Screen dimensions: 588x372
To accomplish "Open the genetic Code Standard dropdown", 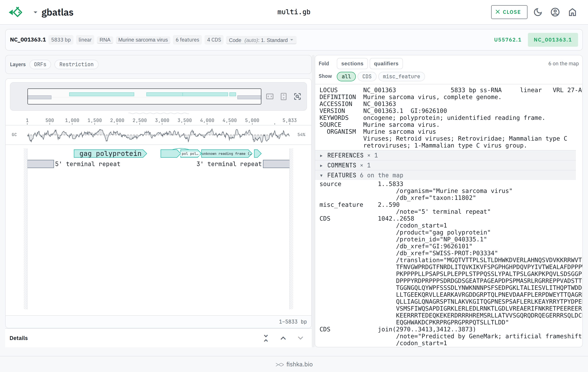I will point(261,40).
